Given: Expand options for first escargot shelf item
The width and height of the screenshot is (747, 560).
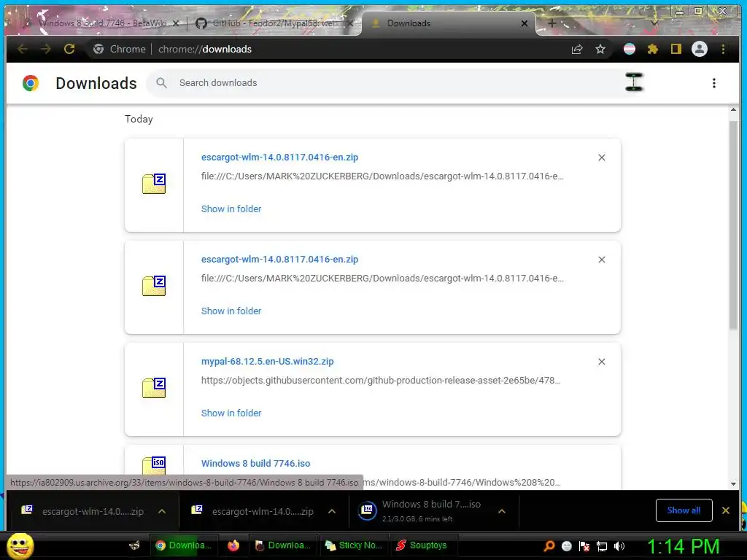Looking at the screenshot, I should [162, 511].
